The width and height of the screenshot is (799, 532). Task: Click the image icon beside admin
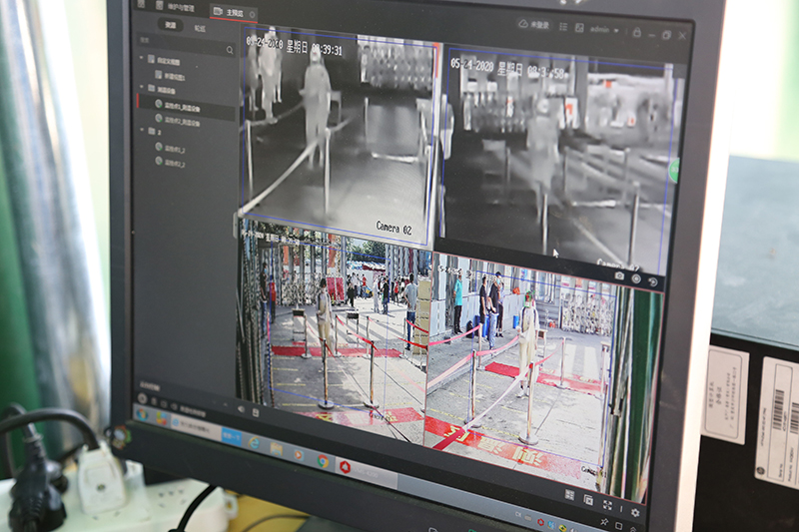point(579,28)
